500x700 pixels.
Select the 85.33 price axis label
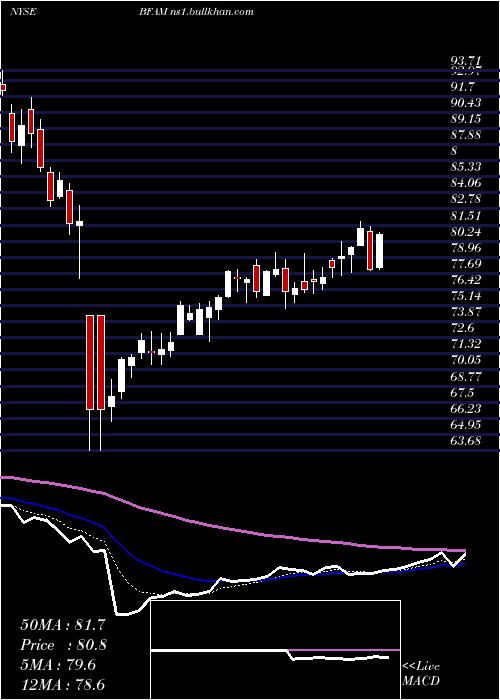tap(466, 167)
